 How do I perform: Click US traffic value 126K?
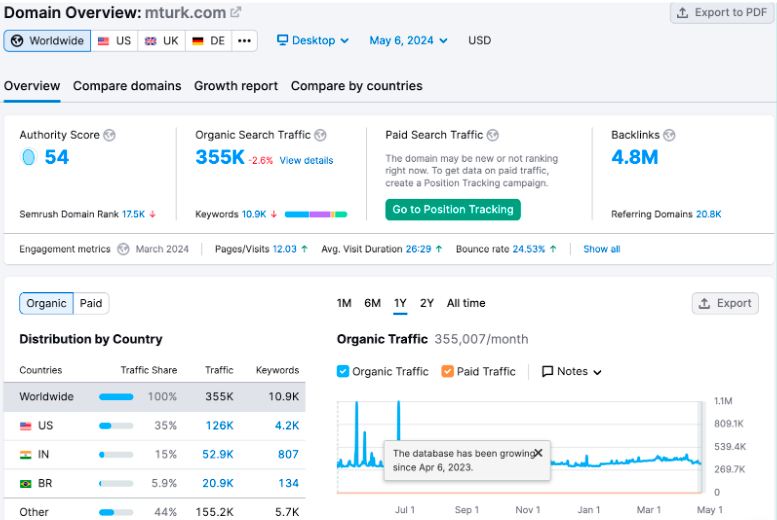tap(220, 425)
